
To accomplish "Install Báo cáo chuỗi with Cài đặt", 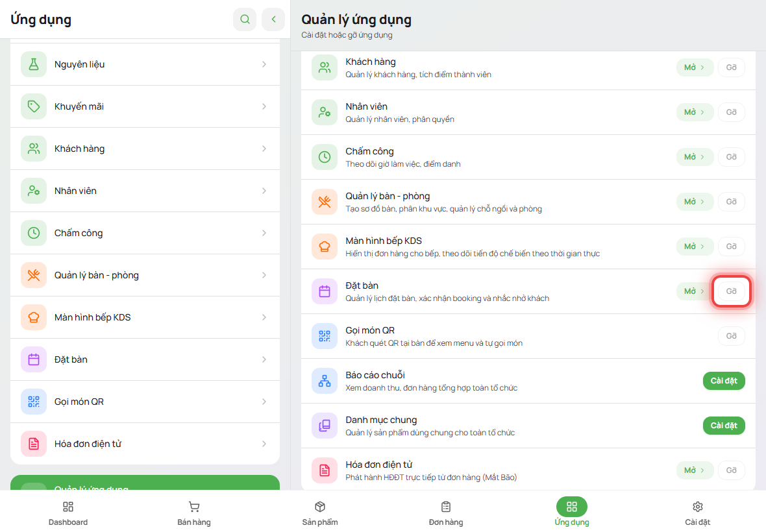I will pos(724,381).
